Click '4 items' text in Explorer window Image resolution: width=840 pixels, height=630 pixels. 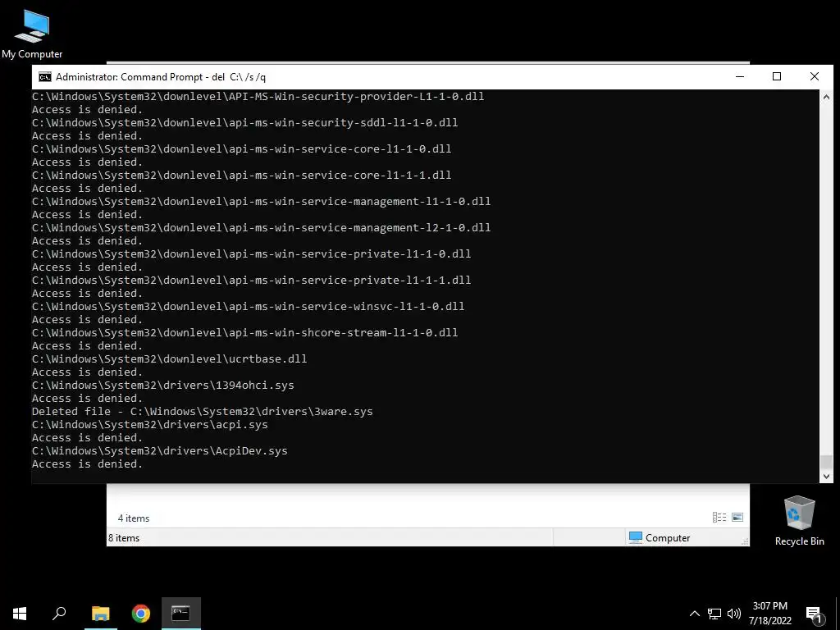[134, 518]
